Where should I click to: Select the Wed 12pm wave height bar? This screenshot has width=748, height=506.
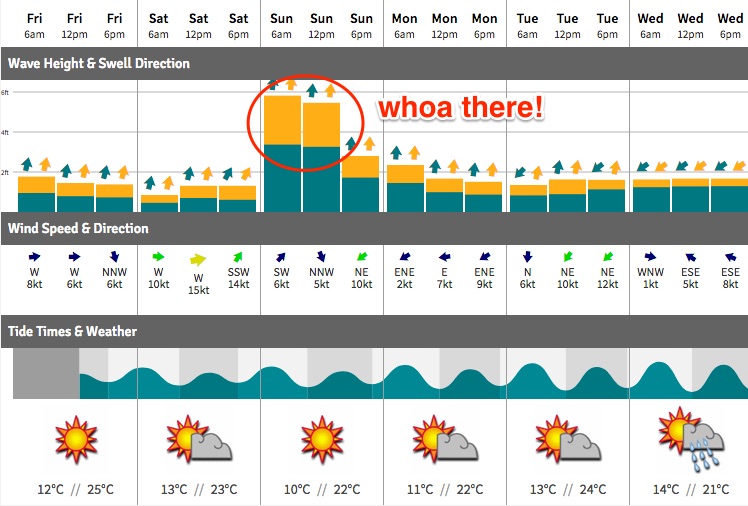(x=690, y=195)
